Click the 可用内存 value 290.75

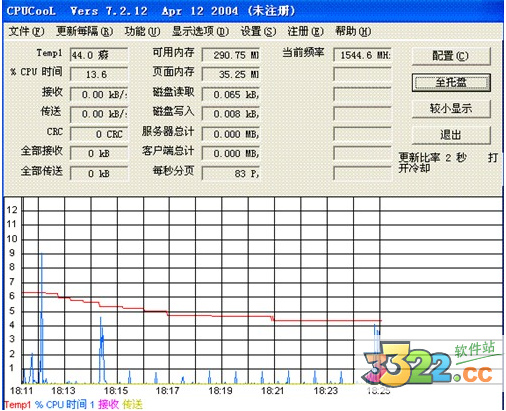pyautogui.click(x=231, y=55)
